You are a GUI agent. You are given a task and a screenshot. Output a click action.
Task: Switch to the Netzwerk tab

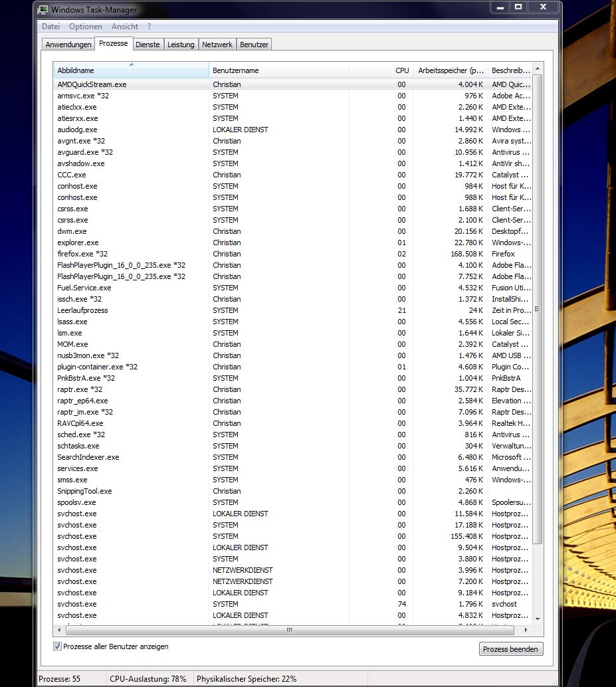217,45
